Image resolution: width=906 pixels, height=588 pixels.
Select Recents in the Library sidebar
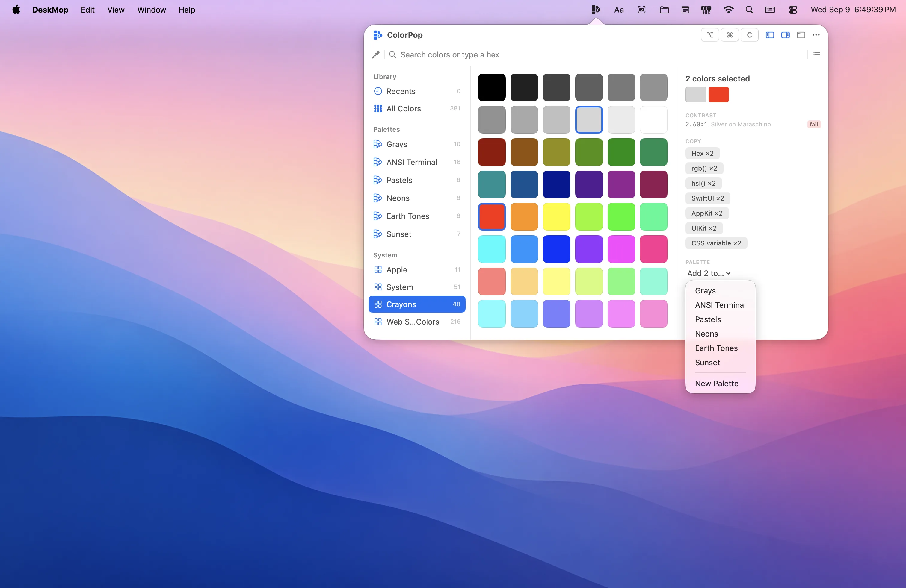coord(417,91)
